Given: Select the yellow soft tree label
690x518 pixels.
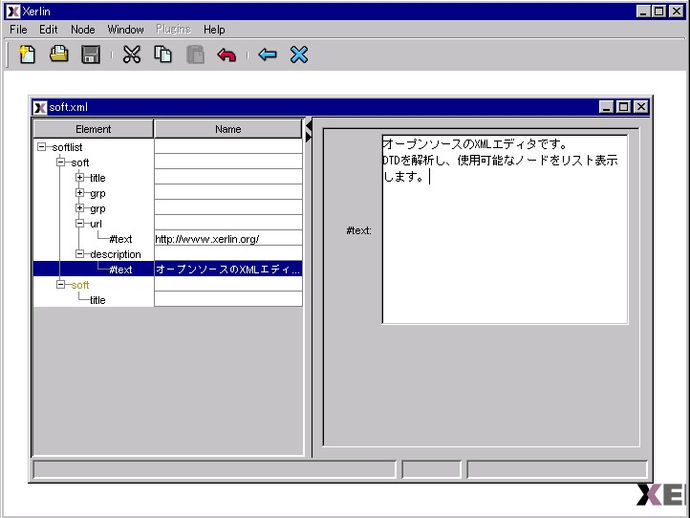Looking at the screenshot, I should 80,285.
